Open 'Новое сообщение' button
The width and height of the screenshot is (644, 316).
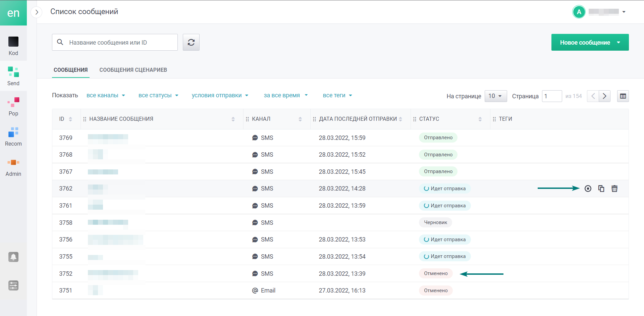(x=590, y=42)
